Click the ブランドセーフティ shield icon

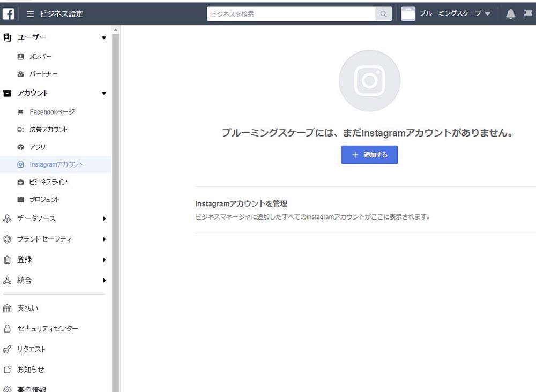coord(7,239)
